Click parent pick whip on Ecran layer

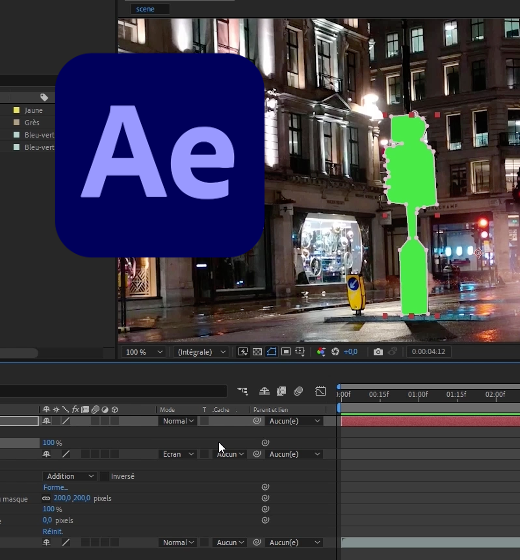[257, 454]
